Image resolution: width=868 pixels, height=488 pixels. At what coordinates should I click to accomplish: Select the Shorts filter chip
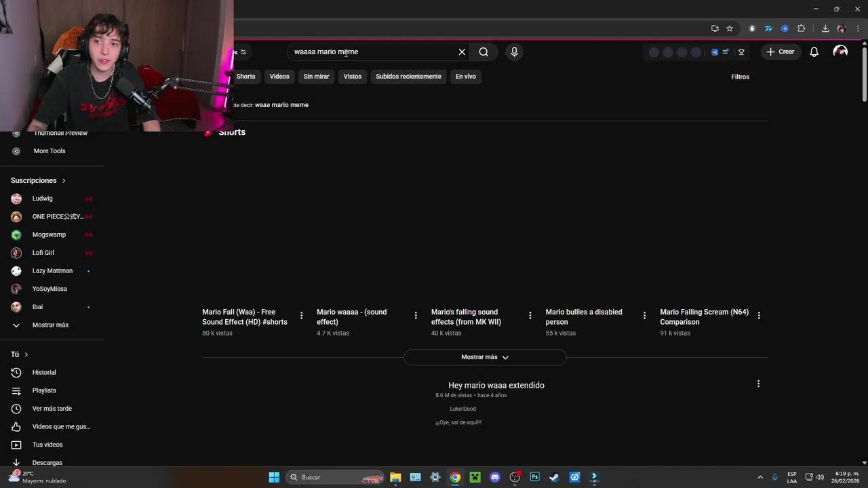click(245, 77)
